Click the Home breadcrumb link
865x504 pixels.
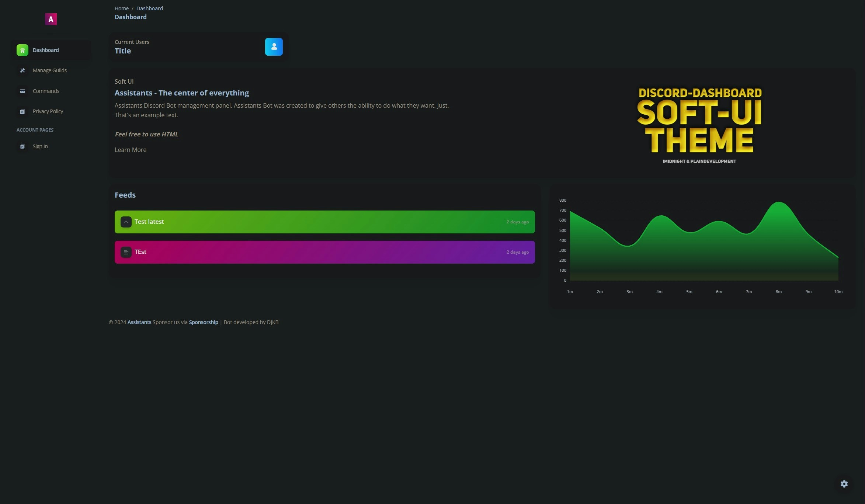(121, 8)
